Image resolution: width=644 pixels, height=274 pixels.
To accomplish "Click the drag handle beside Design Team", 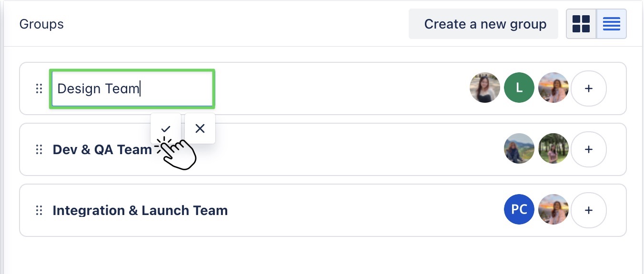I will (x=39, y=88).
